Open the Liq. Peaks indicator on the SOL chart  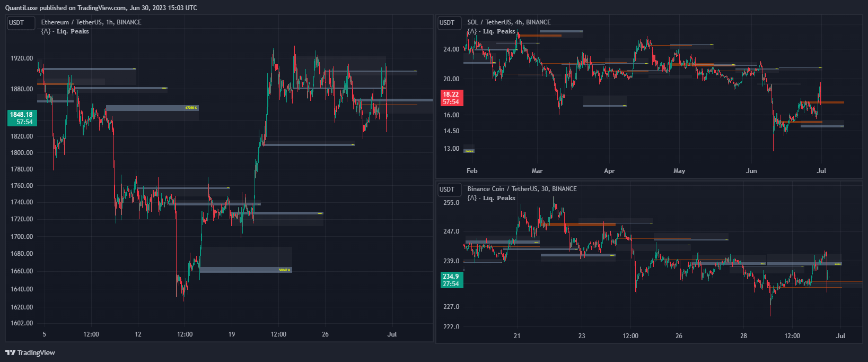click(492, 31)
